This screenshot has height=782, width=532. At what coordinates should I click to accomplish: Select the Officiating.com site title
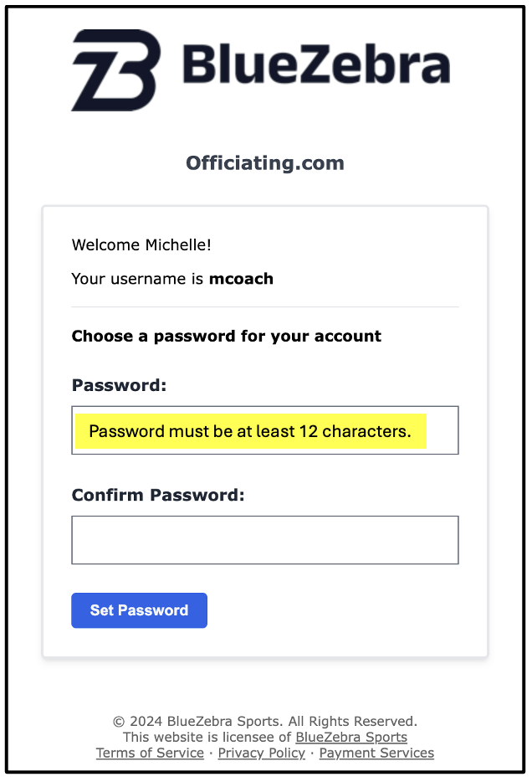[x=265, y=162]
